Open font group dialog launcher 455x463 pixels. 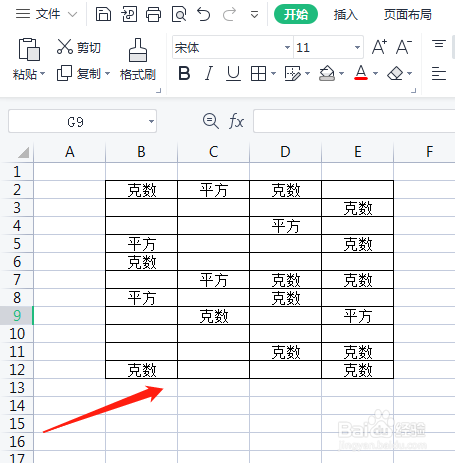coord(414,90)
